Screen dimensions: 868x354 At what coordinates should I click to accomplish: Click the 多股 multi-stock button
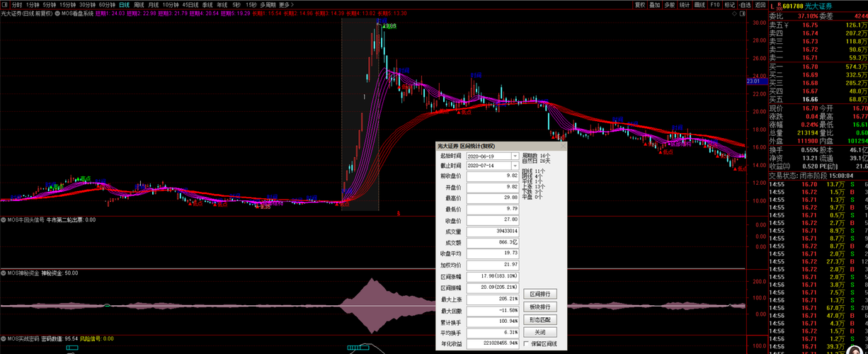pos(670,4)
